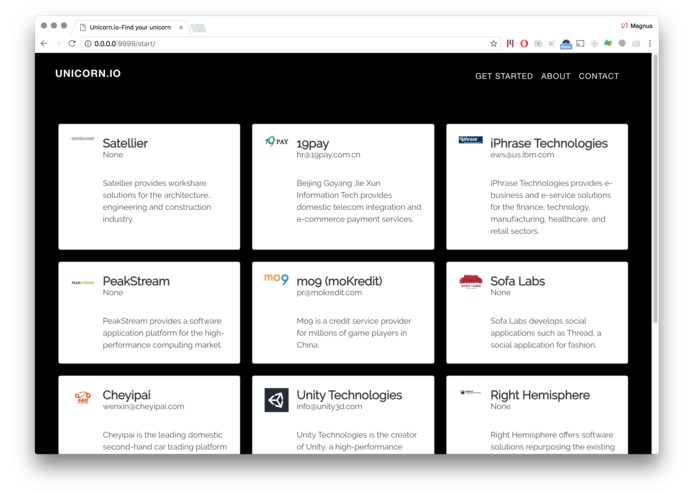Click the None text under Satellier
Image resolution: width=695 pixels, height=494 pixels.
pos(113,155)
